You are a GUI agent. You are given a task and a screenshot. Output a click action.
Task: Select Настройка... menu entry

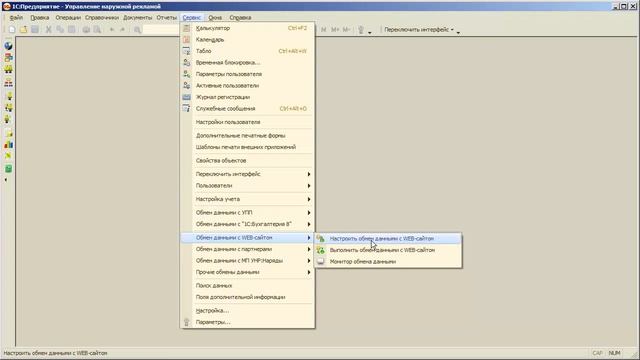247,311
